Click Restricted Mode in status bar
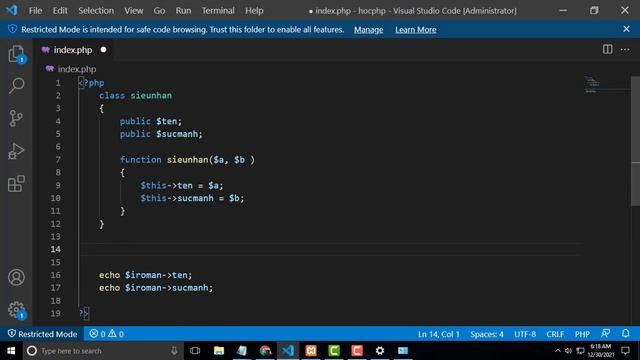Image resolution: width=640 pixels, height=360 pixels. (42, 334)
